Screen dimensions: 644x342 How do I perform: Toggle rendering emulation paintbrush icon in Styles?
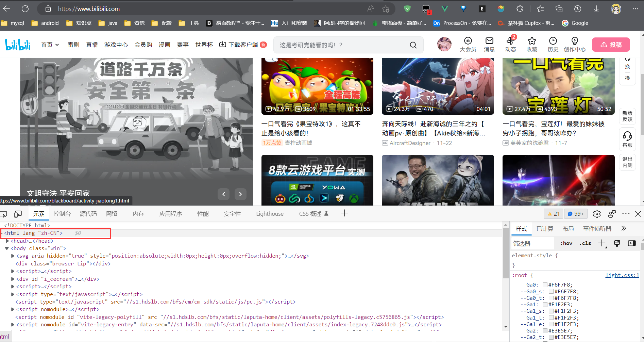pyautogui.click(x=617, y=243)
